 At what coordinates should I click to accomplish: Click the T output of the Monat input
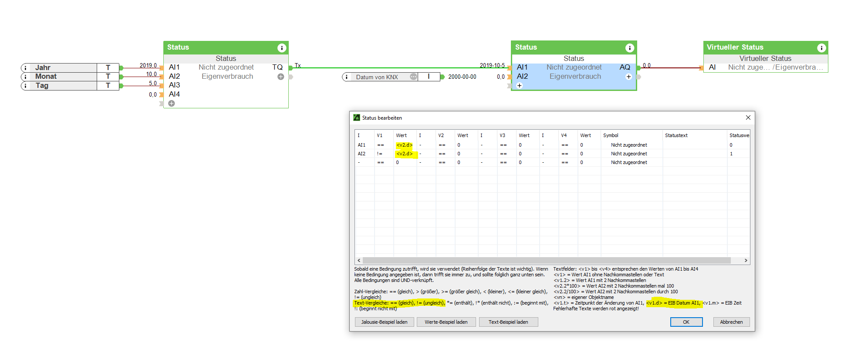coord(108,77)
